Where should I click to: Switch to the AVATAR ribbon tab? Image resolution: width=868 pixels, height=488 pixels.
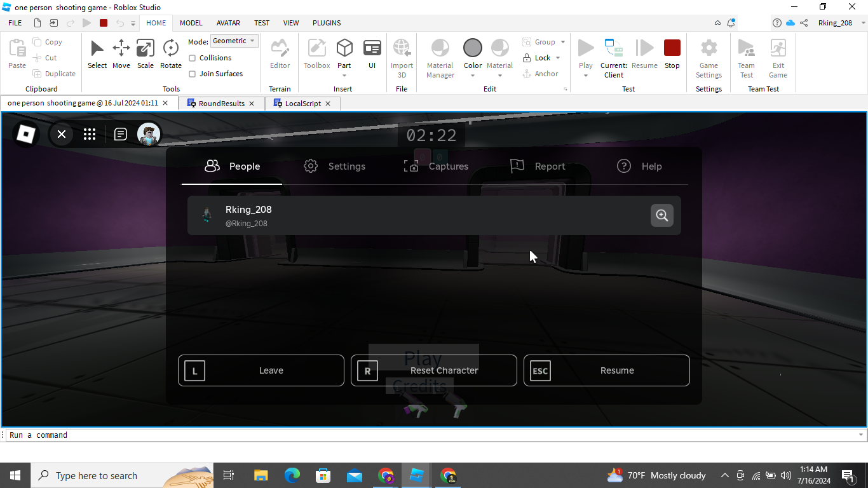point(228,23)
